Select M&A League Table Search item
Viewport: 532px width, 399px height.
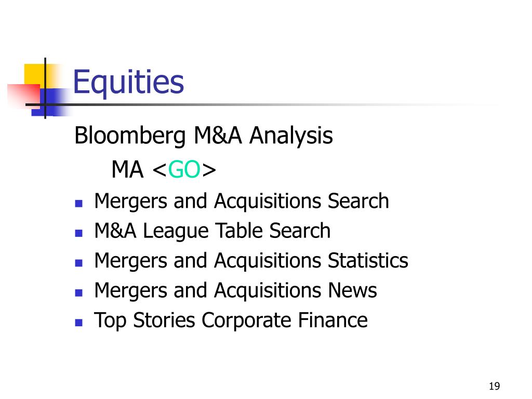[212, 231]
